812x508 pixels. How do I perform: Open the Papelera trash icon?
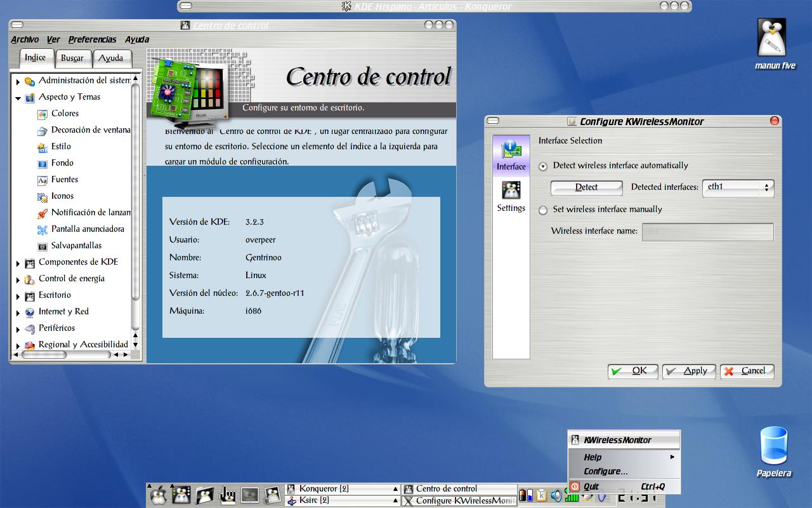773,445
